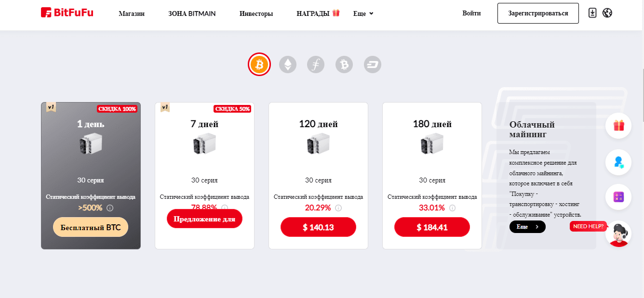
Task: Buy the 120 дней plan for $140.13
Action: point(318,227)
